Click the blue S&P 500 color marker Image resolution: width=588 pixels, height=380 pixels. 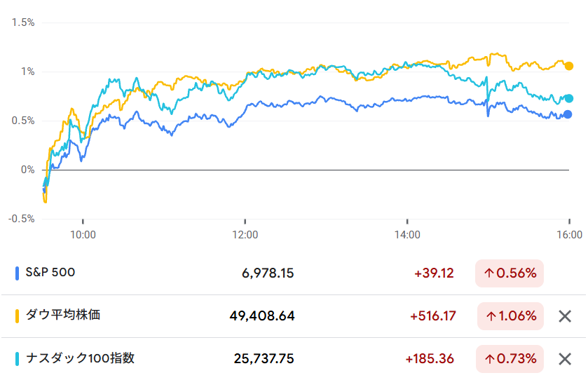click(17, 273)
